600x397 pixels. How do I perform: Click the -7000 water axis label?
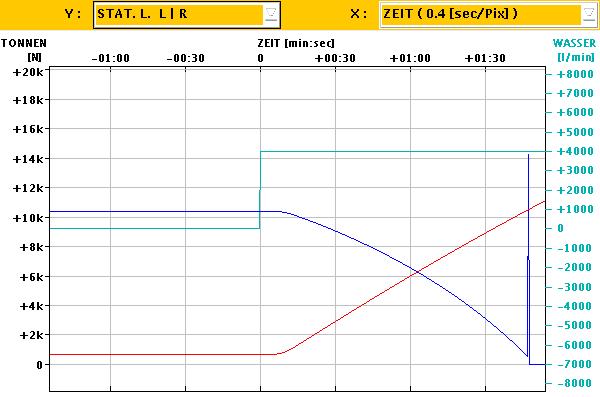pyautogui.click(x=575, y=364)
